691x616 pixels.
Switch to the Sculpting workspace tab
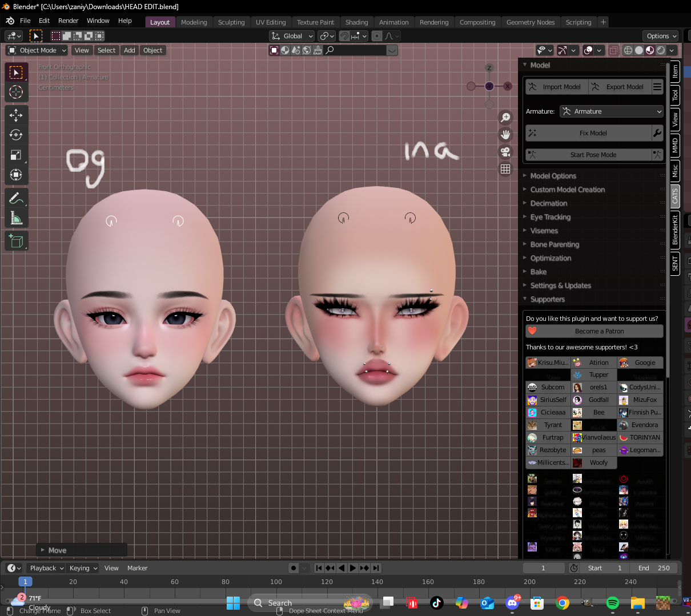pyautogui.click(x=231, y=22)
